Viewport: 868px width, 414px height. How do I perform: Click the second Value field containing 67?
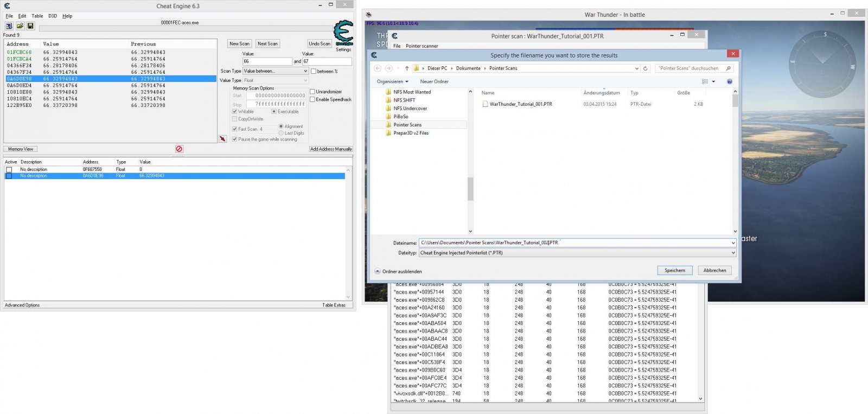click(x=327, y=61)
